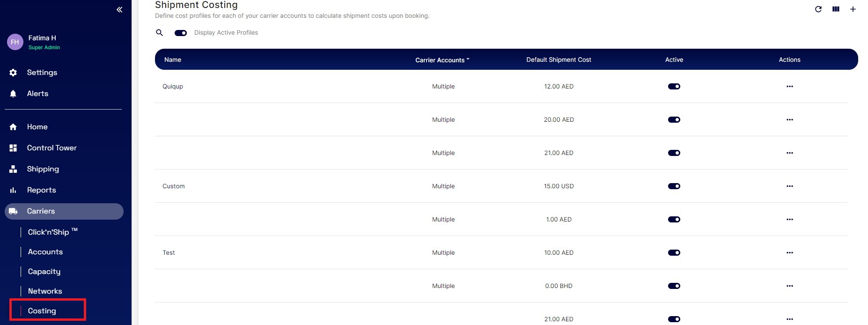The height and width of the screenshot is (325, 868).
Task: Disable active toggle for Quiqup profile
Action: 674,87
